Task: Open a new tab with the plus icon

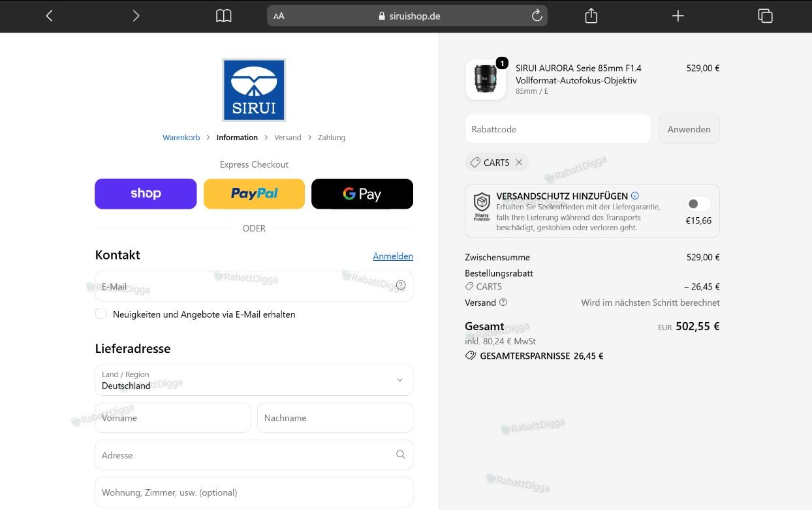Action: pos(678,16)
